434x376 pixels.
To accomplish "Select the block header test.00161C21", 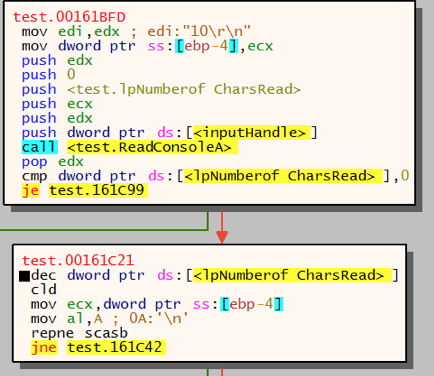I will click(x=78, y=260).
